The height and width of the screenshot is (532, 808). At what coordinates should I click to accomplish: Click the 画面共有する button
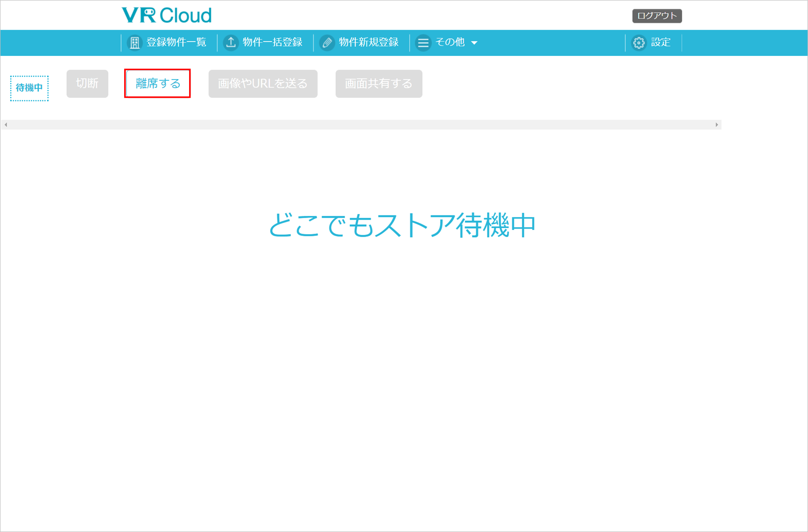coord(379,84)
